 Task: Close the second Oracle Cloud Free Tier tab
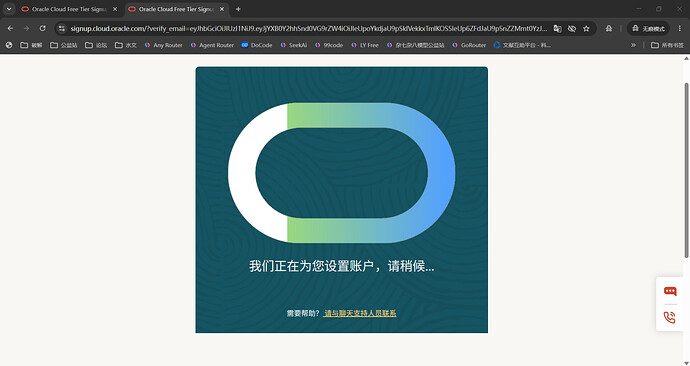[222, 9]
